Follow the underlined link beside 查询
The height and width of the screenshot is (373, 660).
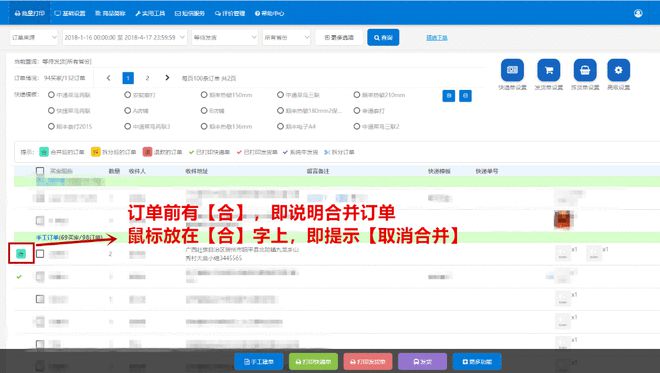click(436, 37)
